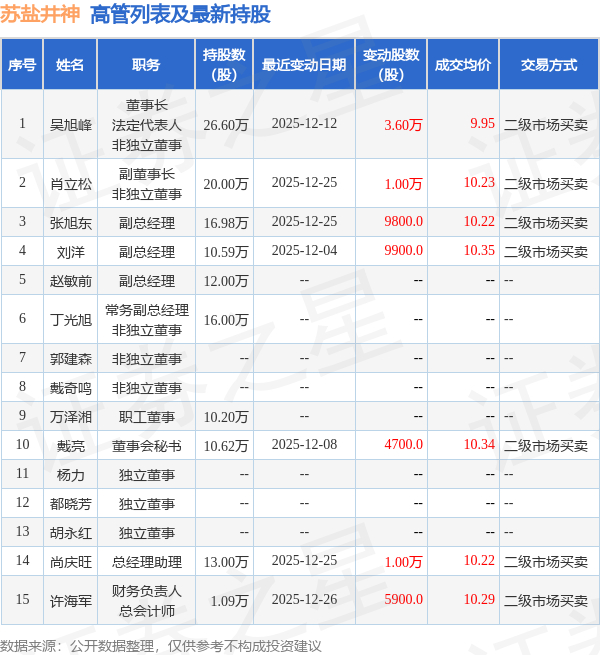Click 副董事长 position text
Image resolution: width=600 pixels, height=655 pixels.
(x=147, y=174)
